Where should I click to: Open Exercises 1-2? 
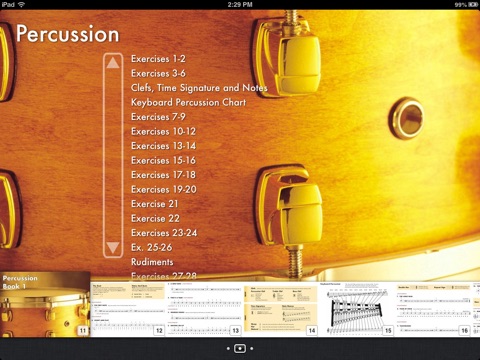click(158, 59)
